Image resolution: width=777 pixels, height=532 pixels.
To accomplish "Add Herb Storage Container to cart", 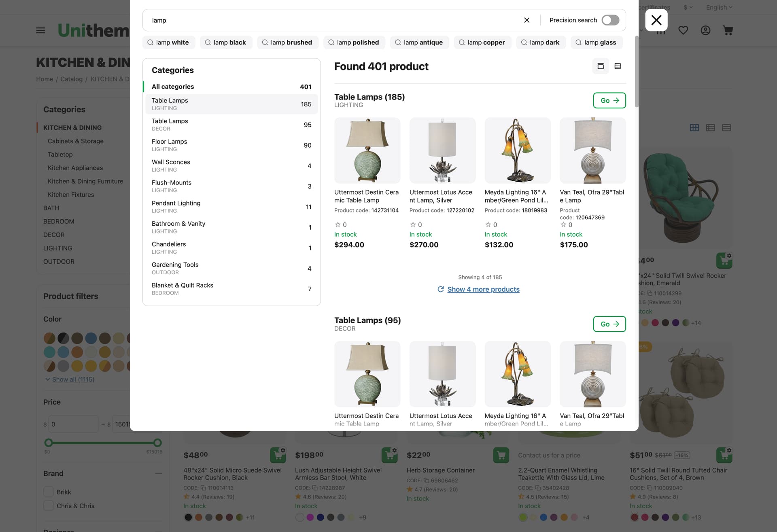I will pyautogui.click(x=501, y=455).
